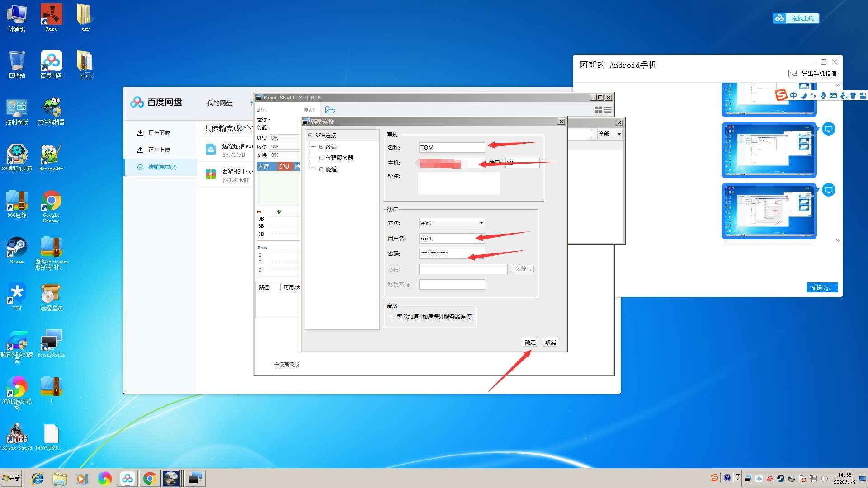Open third screenshot thumbnail in phone chat

pos(769,211)
